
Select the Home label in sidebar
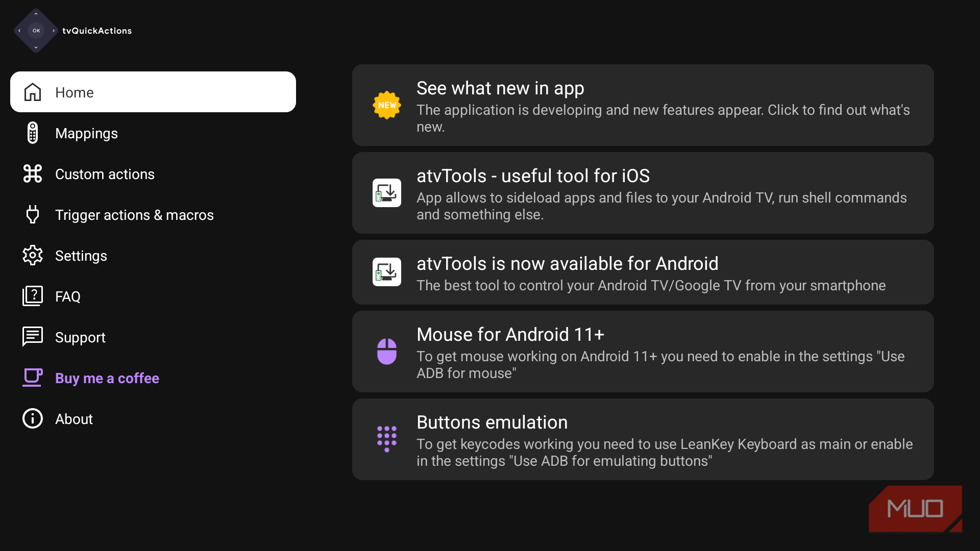pyautogui.click(x=75, y=92)
